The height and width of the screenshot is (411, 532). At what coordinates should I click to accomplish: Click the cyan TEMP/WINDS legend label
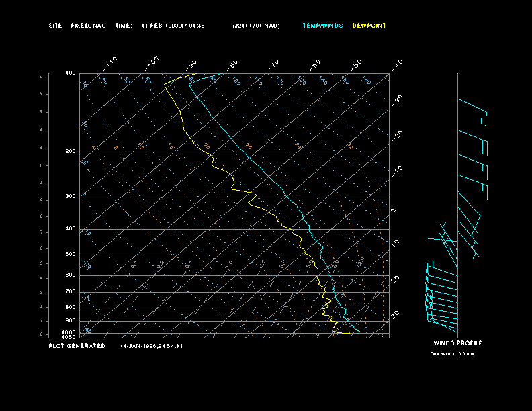tap(322, 26)
